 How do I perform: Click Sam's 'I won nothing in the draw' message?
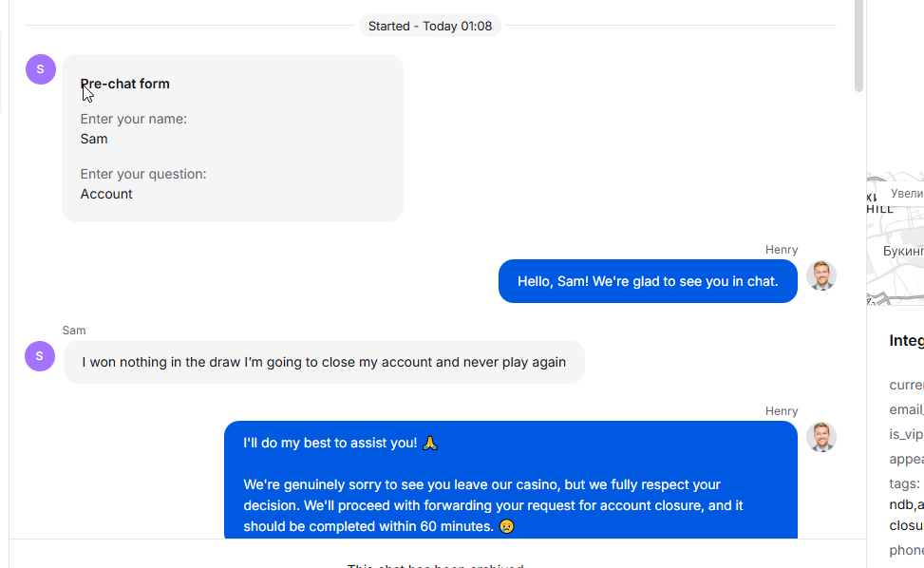(324, 362)
